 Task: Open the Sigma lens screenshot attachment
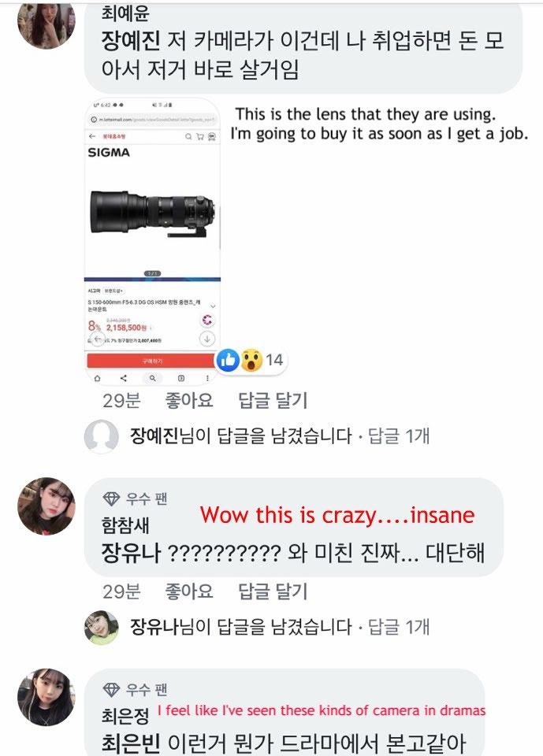coord(153,241)
